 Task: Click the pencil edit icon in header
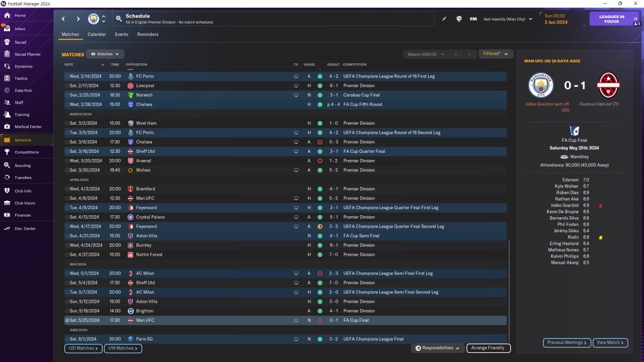[444, 19]
